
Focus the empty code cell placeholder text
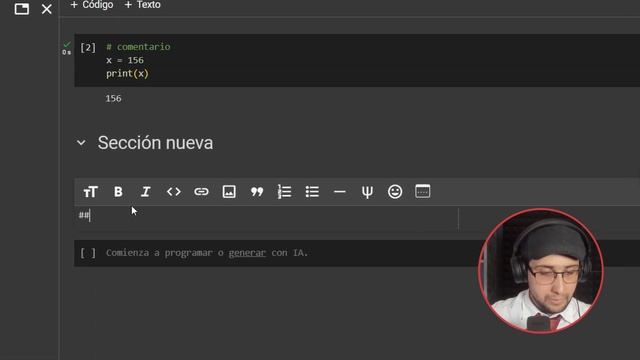pos(207,253)
